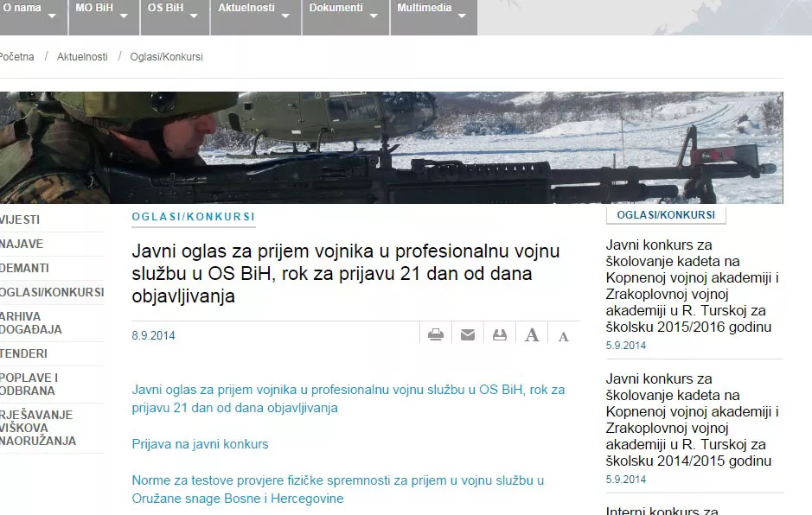Decrease font size with small A icon
The width and height of the screenshot is (812, 515).
pyautogui.click(x=563, y=336)
